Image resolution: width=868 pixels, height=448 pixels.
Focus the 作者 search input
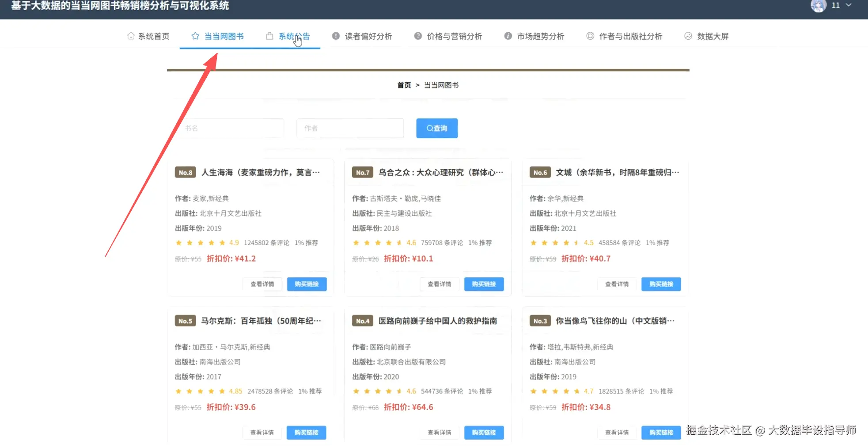[x=350, y=128]
